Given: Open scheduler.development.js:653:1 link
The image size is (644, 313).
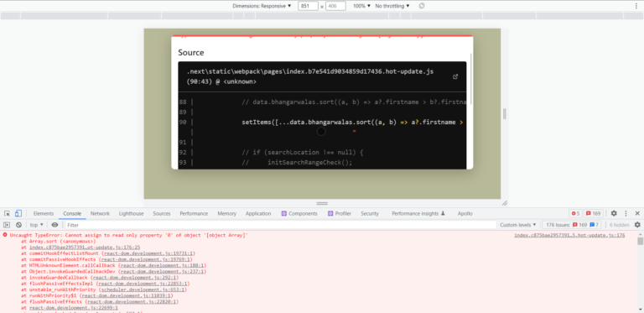Looking at the screenshot, I should point(143,290).
